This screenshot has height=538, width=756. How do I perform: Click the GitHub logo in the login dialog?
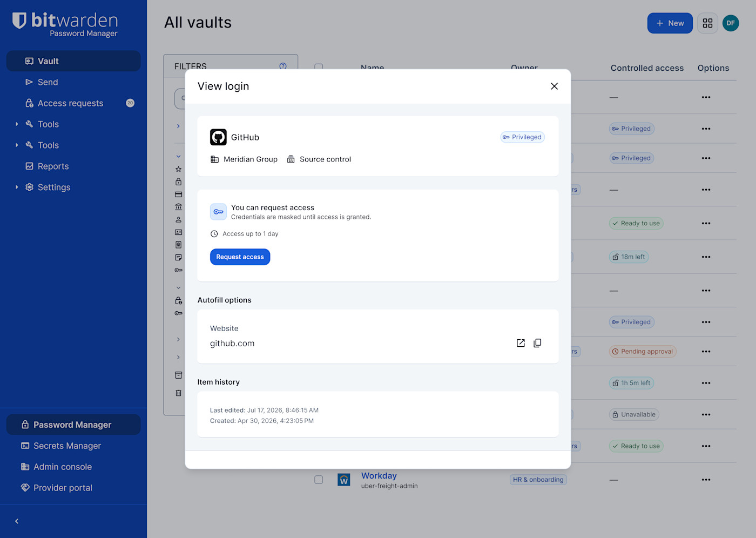coord(218,137)
